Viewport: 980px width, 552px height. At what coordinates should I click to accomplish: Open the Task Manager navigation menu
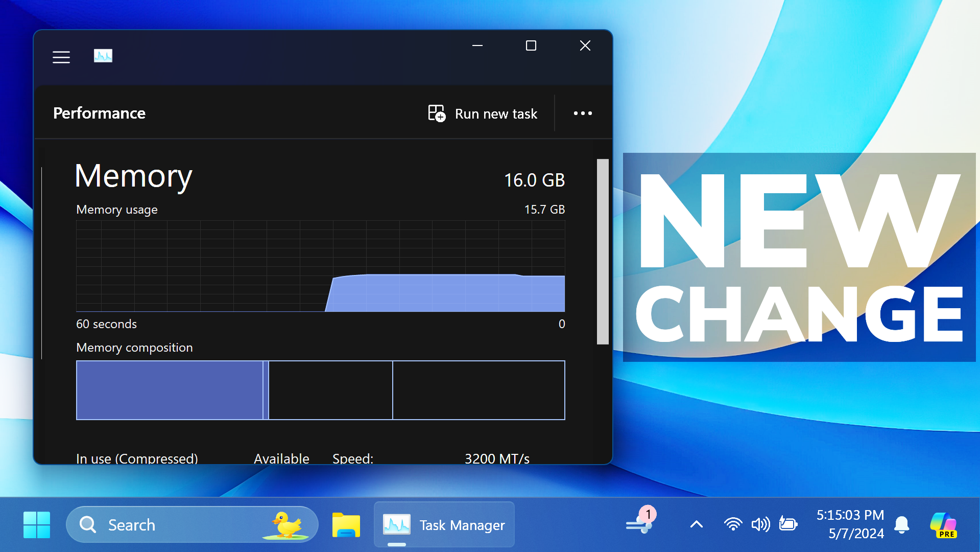click(x=61, y=57)
